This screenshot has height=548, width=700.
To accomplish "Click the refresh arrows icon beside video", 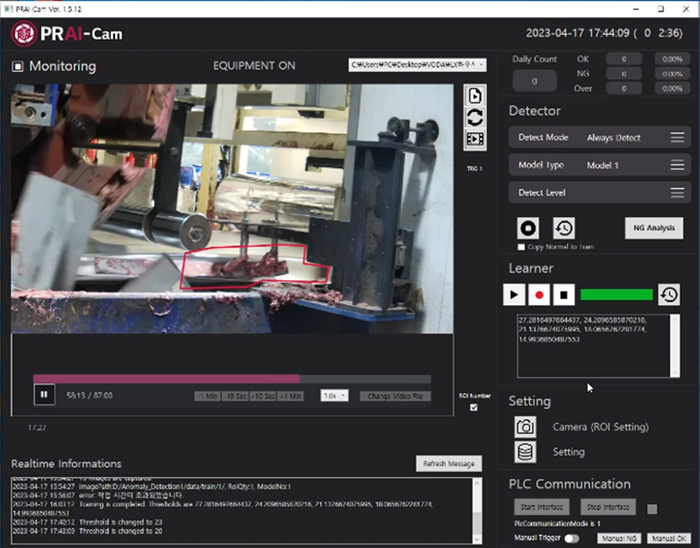I will pyautogui.click(x=475, y=117).
